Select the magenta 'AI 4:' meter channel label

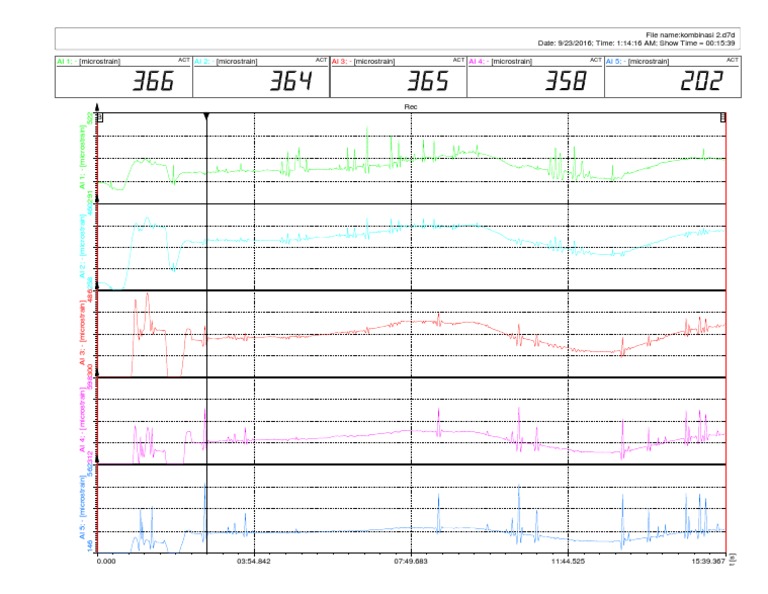tap(477, 61)
